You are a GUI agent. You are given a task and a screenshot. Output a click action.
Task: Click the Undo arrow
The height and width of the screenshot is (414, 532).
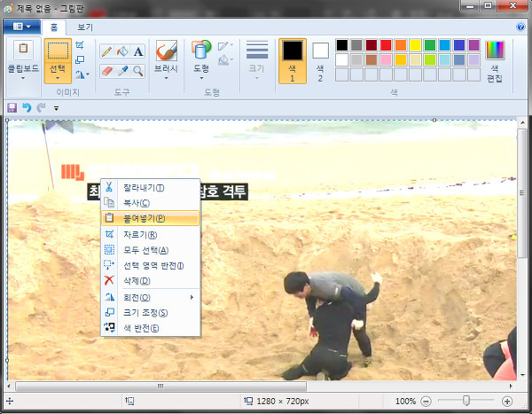point(27,108)
